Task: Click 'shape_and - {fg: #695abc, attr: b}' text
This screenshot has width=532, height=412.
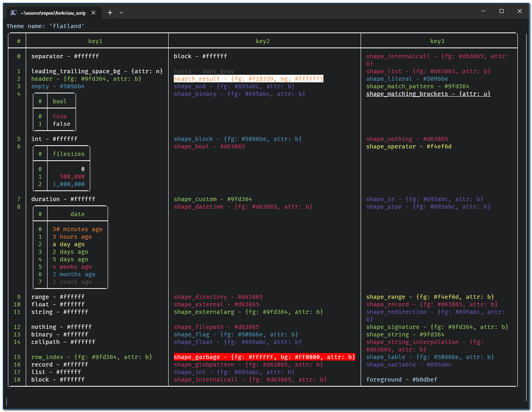Action: pyautogui.click(x=234, y=86)
